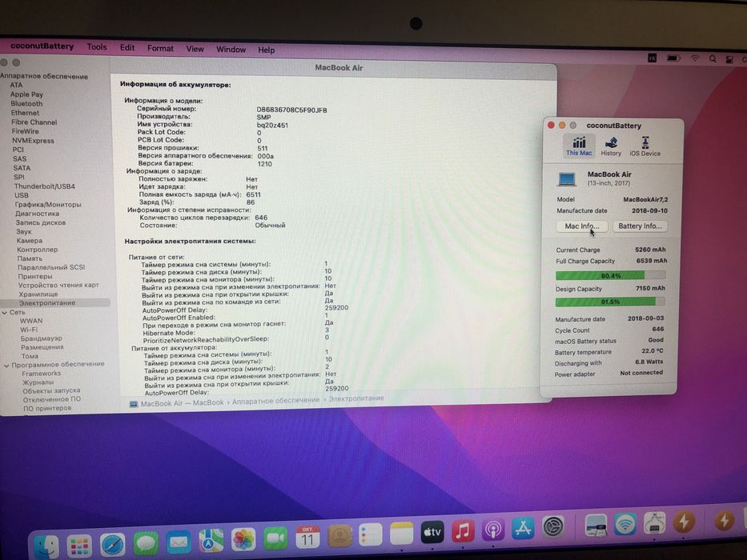Select Frameworks in the sidebar

pos(42,374)
